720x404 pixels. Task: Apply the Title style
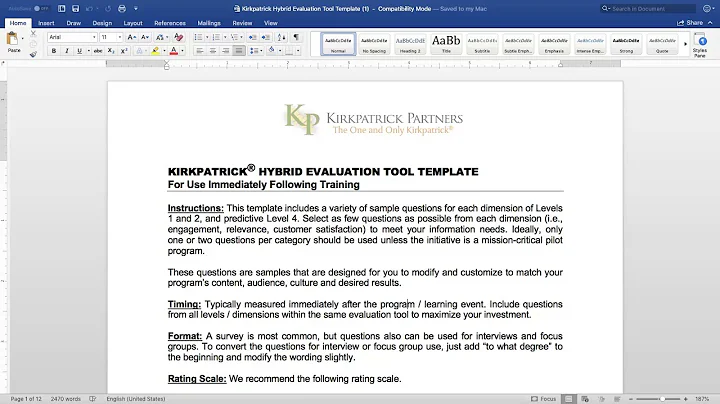(446, 44)
